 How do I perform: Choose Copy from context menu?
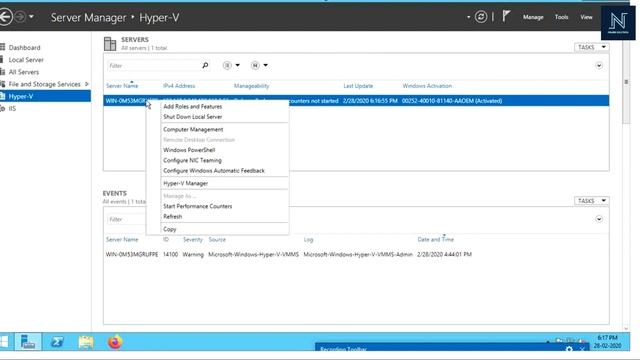(170, 229)
